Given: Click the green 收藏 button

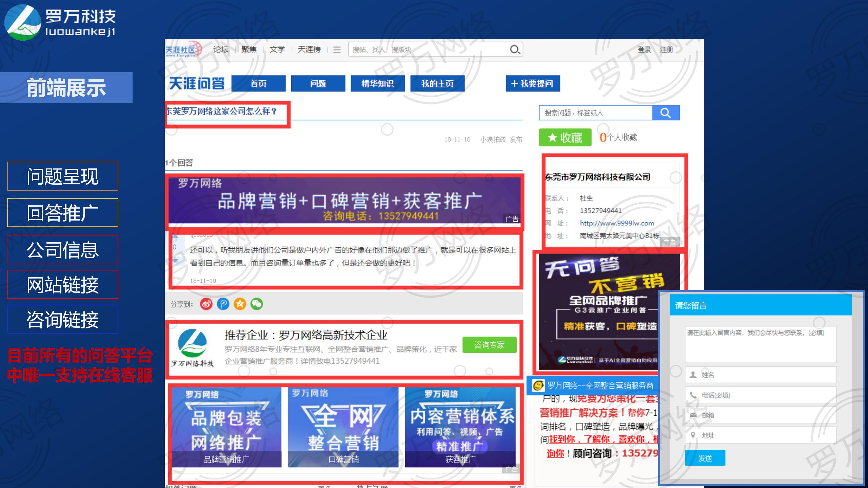Looking at the screenshot, I should click(565, 137).
